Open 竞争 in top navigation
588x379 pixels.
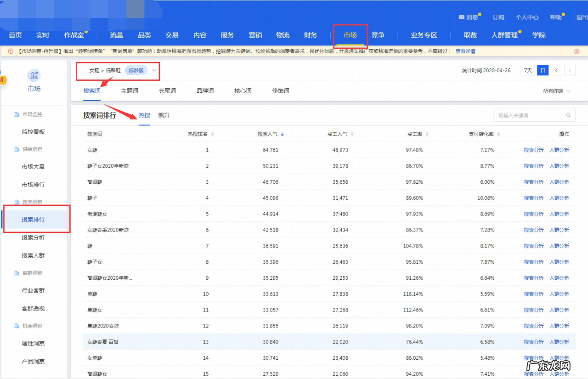[378, 35]
